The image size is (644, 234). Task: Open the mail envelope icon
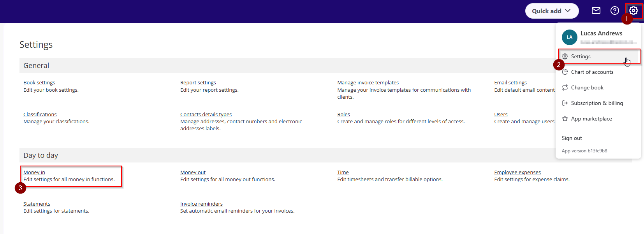[596, 10]
